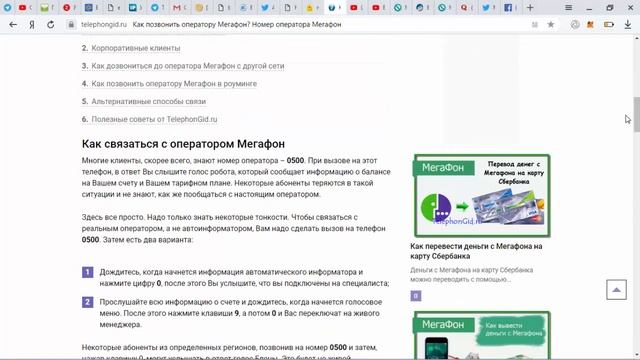Open the fox extension icon in toolbar
The image size is (640, 360).
590,24
